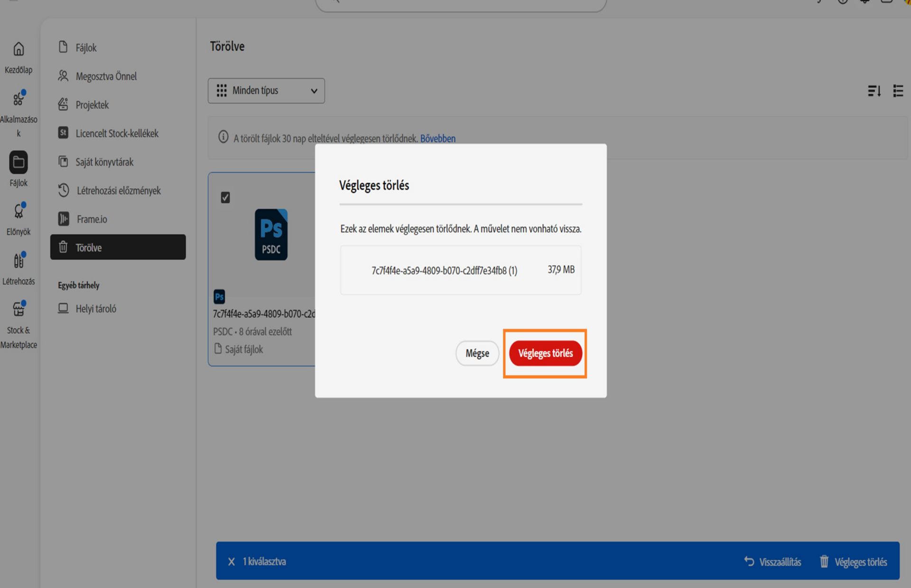
Task: Uncheck the selected PSDC file checkbox
Action: point(225,197)
